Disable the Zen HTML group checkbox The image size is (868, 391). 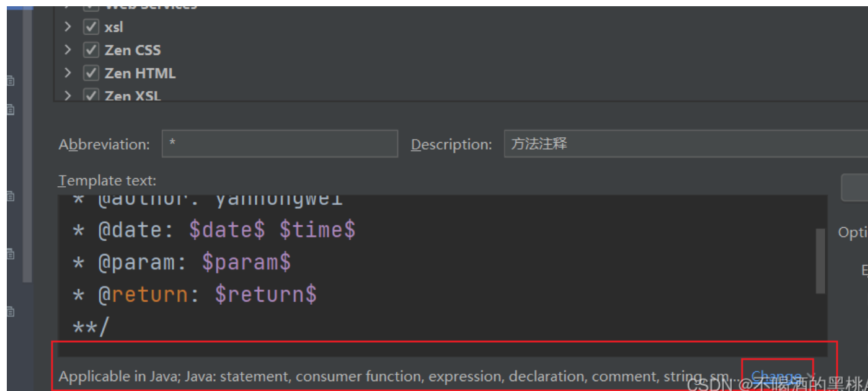tap(91, 73)
